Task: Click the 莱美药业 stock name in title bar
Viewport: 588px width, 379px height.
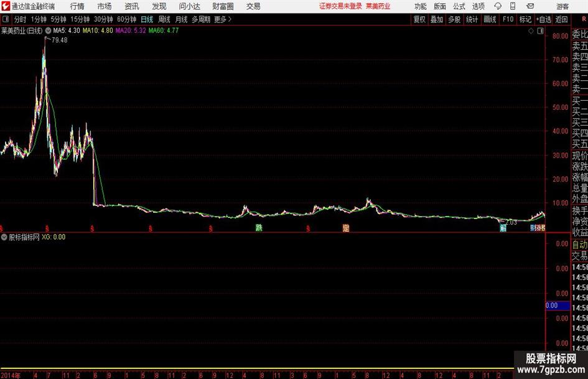Action: point(378,6)
